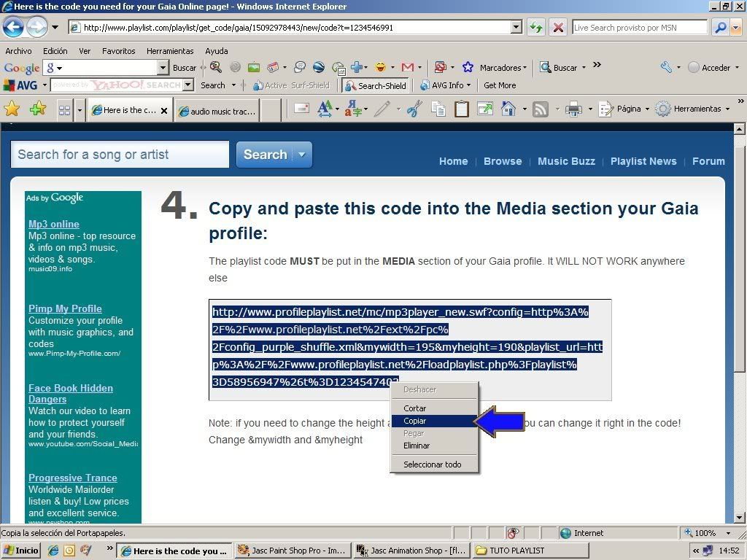Expand the AVG Info dropdown

click(x=468, y=85)
